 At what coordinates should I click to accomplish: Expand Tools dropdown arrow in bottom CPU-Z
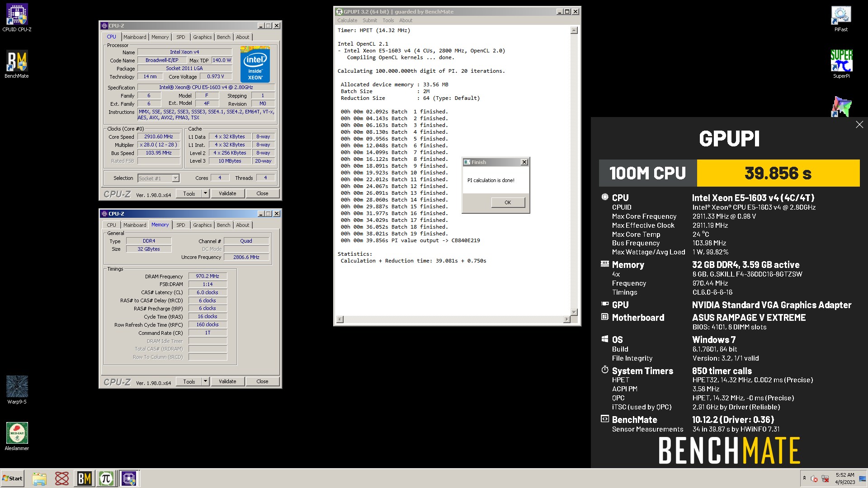click(x=205, y=381)
